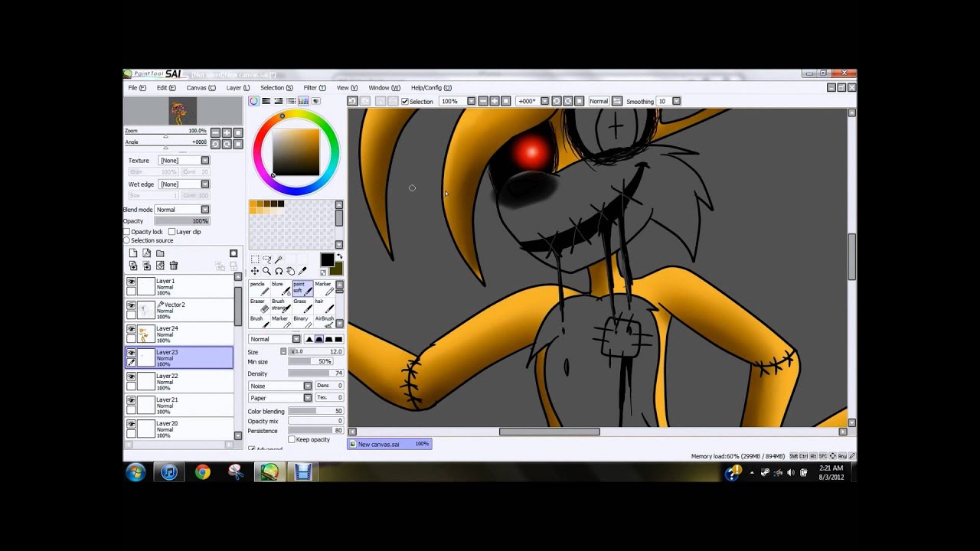The height and width of the screenshot is (551, 980).
Task: Open the Smoothing value dropdown
Action: (676, 101)
